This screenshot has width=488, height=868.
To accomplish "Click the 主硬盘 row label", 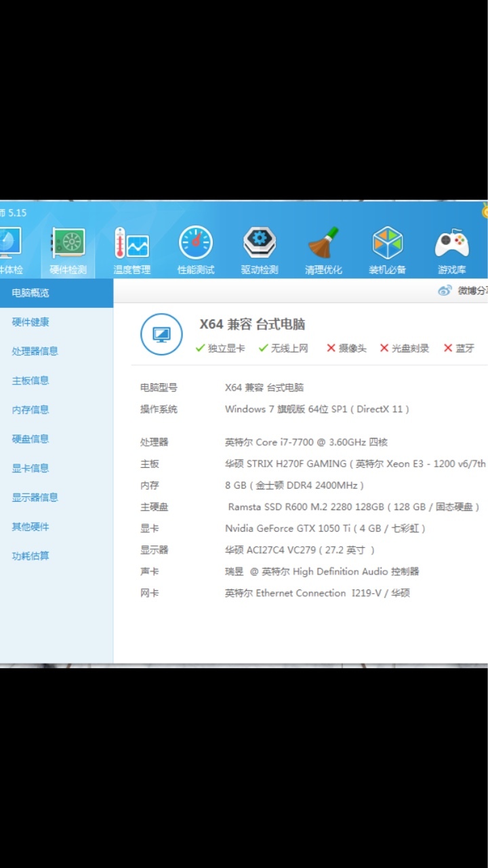I will 154,507.
